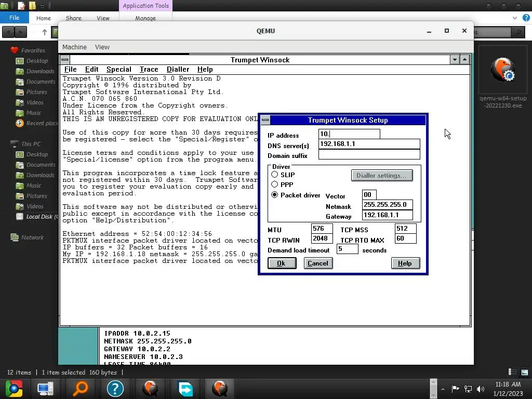Click the Domain suffix field

click(369, 154)
